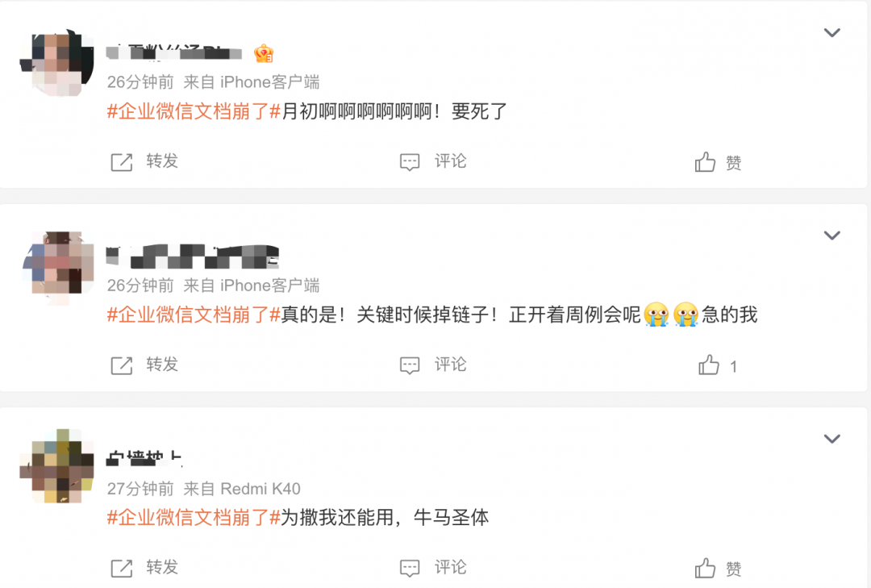
Task: Click repost icon on the 牛马圣体 post
Action: point(122,569)
